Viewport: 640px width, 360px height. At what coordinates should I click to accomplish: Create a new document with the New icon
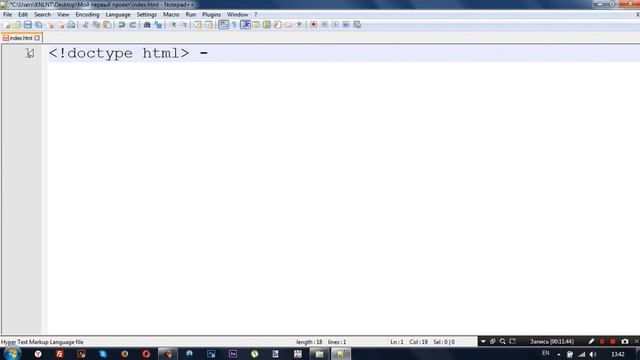click(x=6, y=25)
